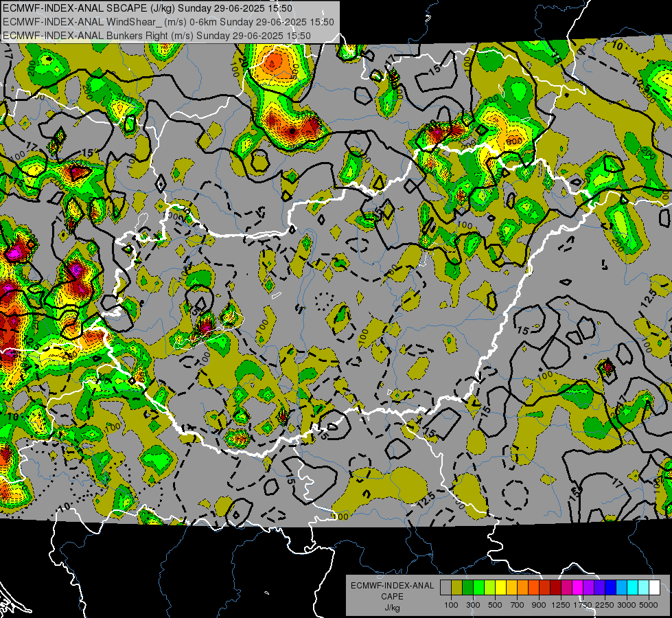Click the WindShear 0-6km title line
Screen dimensions: 672x618
pyautogui.click(x=168, y=22)
